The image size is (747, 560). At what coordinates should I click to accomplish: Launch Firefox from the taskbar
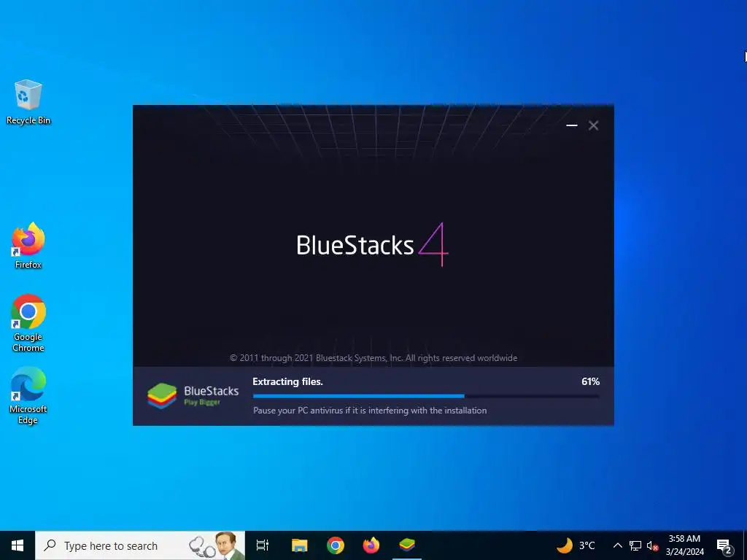[x=371, y=545]
